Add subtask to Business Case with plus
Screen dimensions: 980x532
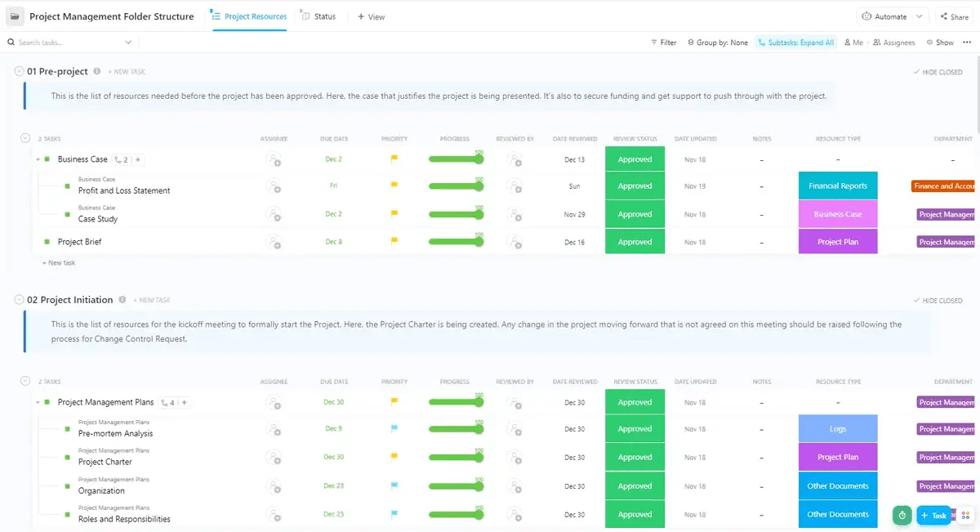pyautogui.click(x=139, y=159)
